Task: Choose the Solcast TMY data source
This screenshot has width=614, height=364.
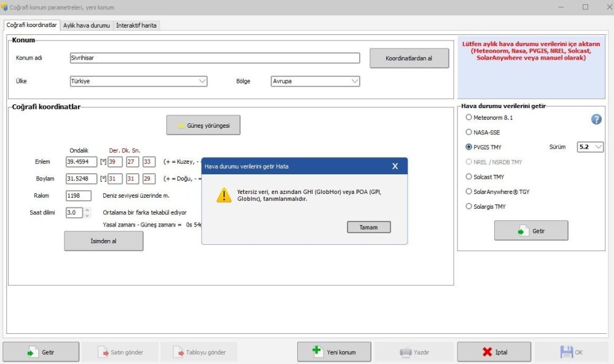Action: point(469,177)
